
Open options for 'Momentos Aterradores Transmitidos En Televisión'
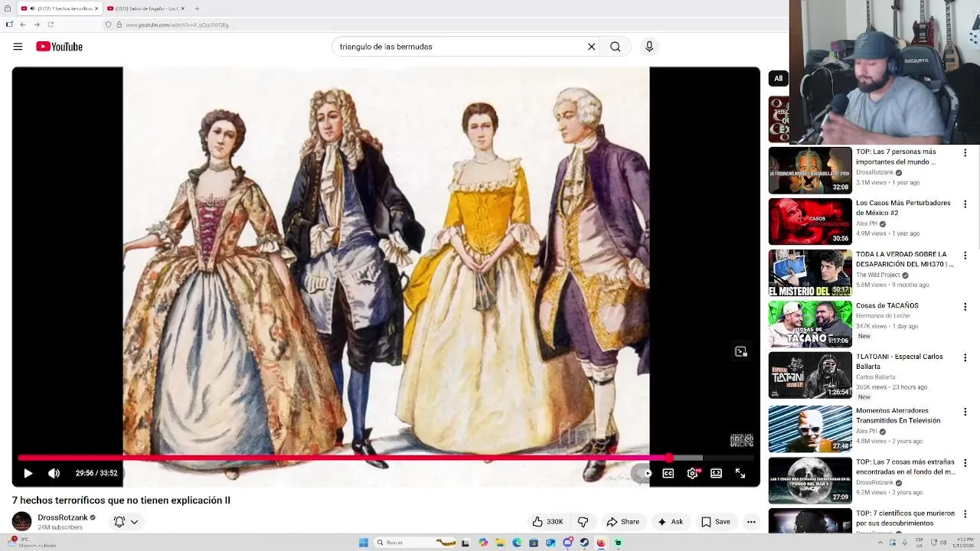(x=965, y=412)
